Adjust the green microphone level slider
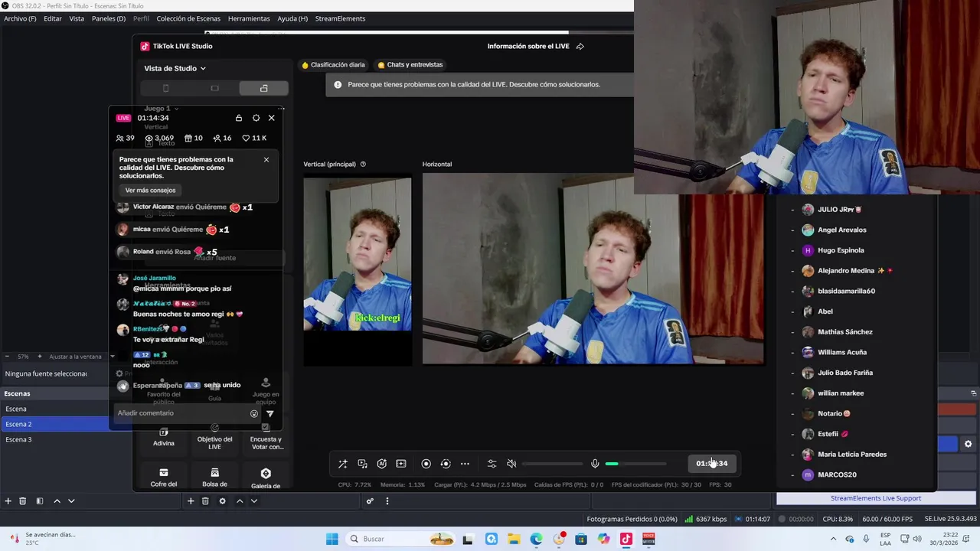 635,464
